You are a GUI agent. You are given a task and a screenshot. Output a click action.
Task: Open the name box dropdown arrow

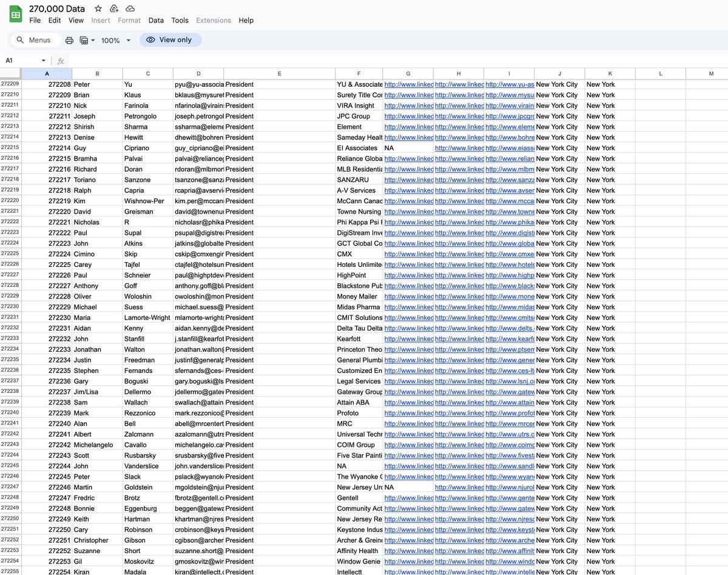[43, 61]
